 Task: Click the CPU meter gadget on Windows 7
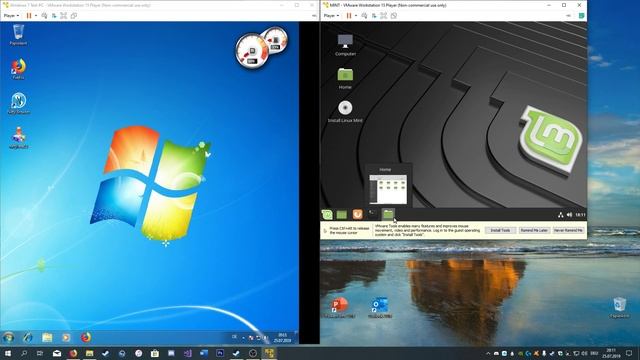[252, 51]
